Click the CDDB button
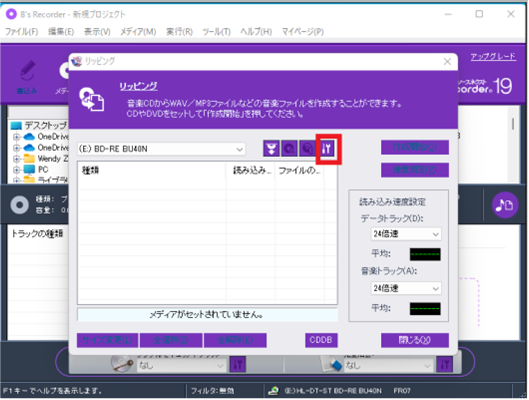The height and width of the screenshot is (400, 529). click(x=321, y=340)
